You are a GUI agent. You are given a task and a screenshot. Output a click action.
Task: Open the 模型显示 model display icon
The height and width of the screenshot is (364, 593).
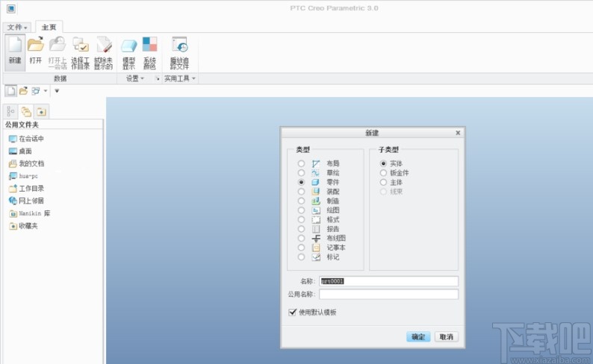(x=128, y=45)
